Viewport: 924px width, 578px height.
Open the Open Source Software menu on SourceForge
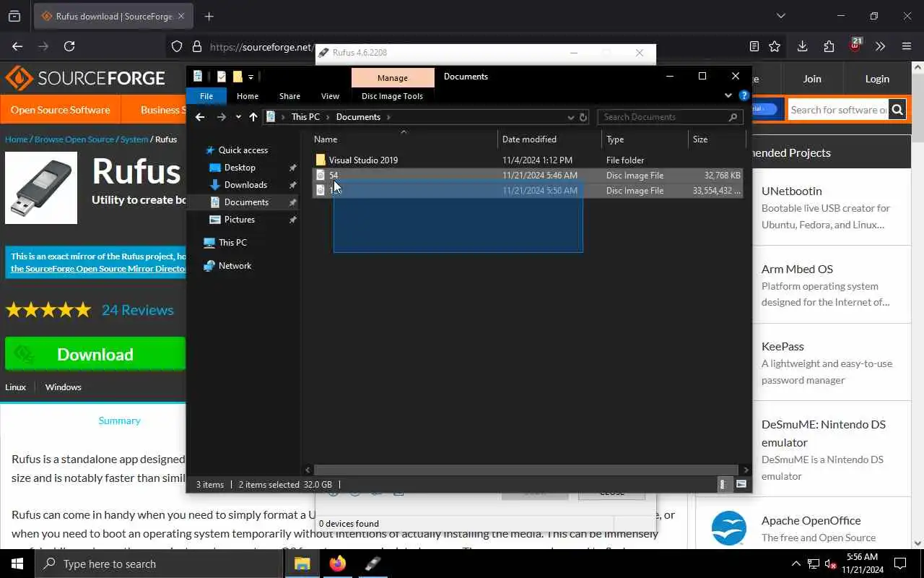(61, 110)
